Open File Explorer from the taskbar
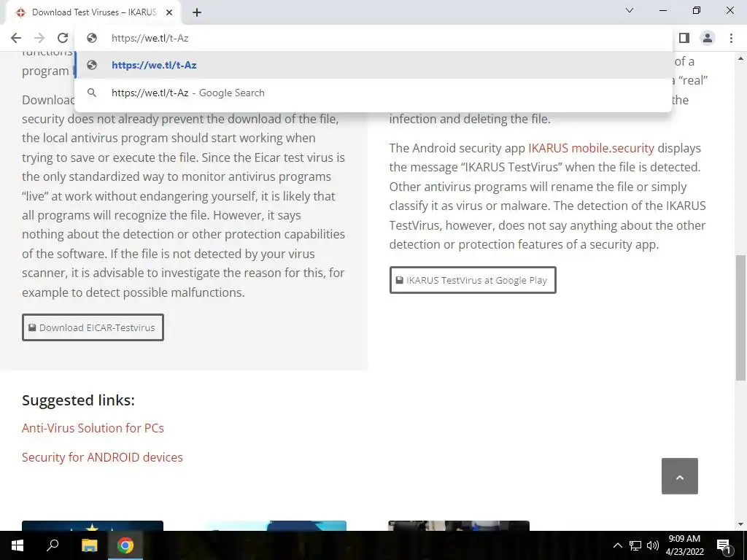The height and width of the screenshot is (560, 747). coord(89,545)
